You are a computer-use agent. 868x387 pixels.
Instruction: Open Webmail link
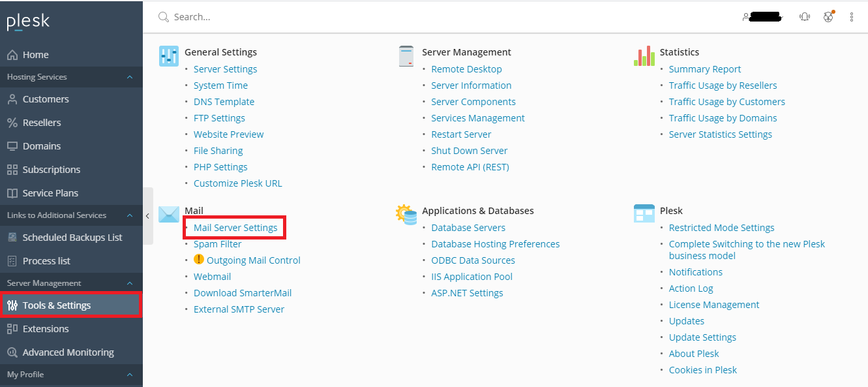(212, 277)
